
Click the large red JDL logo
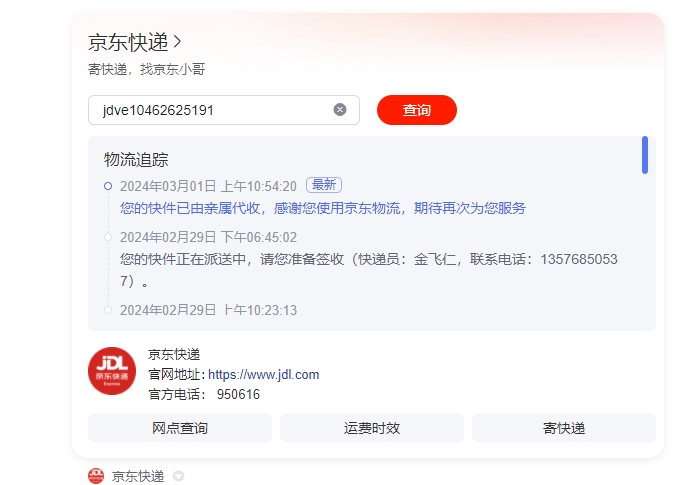112,371
